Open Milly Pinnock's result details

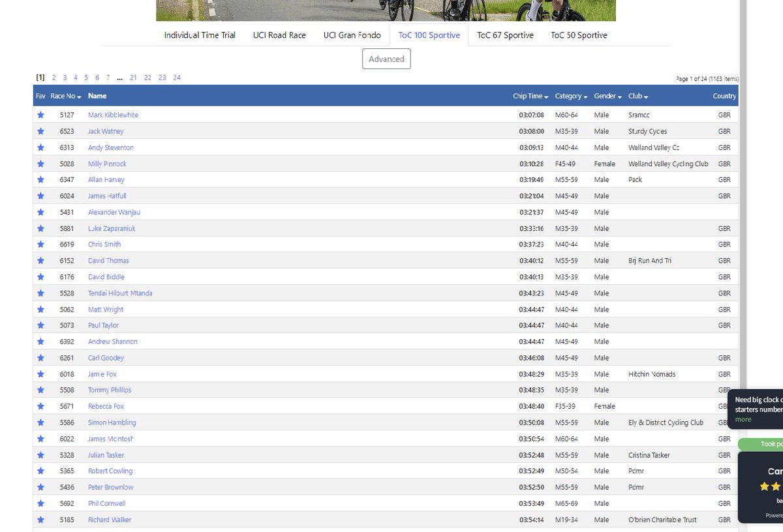coord(107,164)
